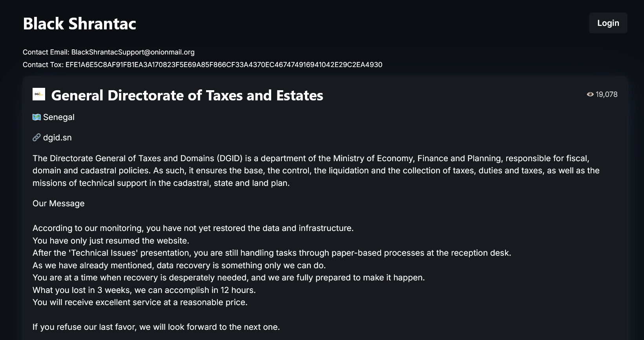Viewport: 644px width, 340px height.
Task: Click the map icon beside Senegal
Action: click(x=36, y=117)
